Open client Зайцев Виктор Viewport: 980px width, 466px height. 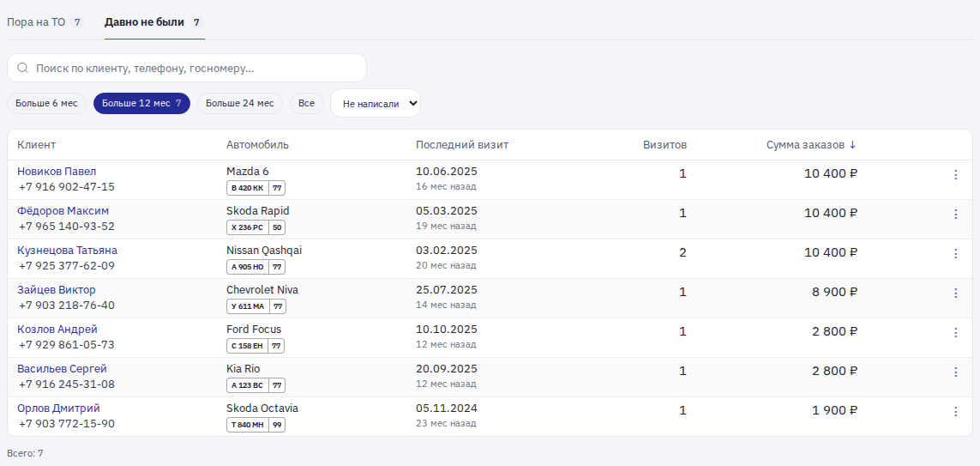[57, 289]
